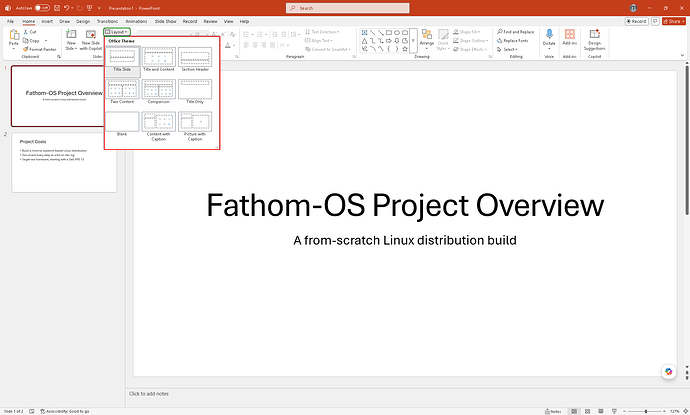Choose the Comparison layout
The image size is (690, 415).
click(158, 92)
